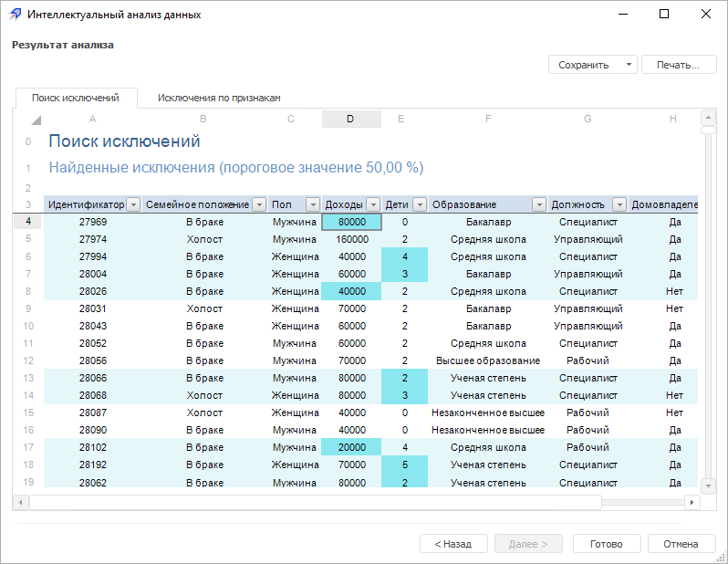
Task: Expand the Доходы column filter arrow
Action: pyautogui.click(x=371, y=204)
